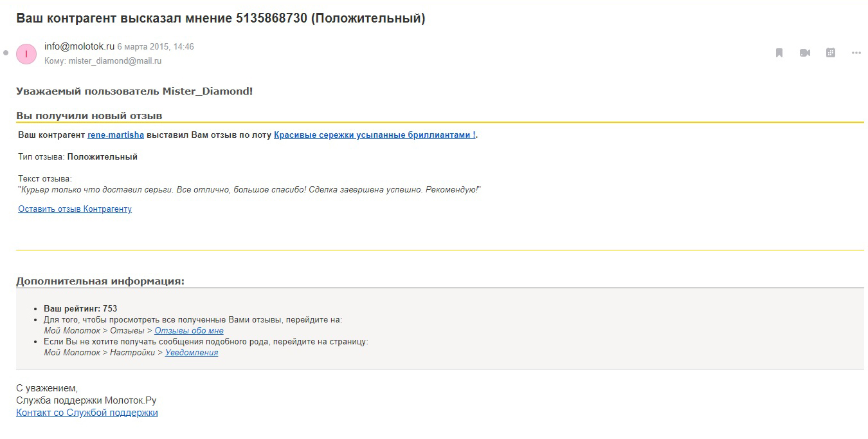Click "Оставить отзыв Контрагенту" link

tap(75, 209)
